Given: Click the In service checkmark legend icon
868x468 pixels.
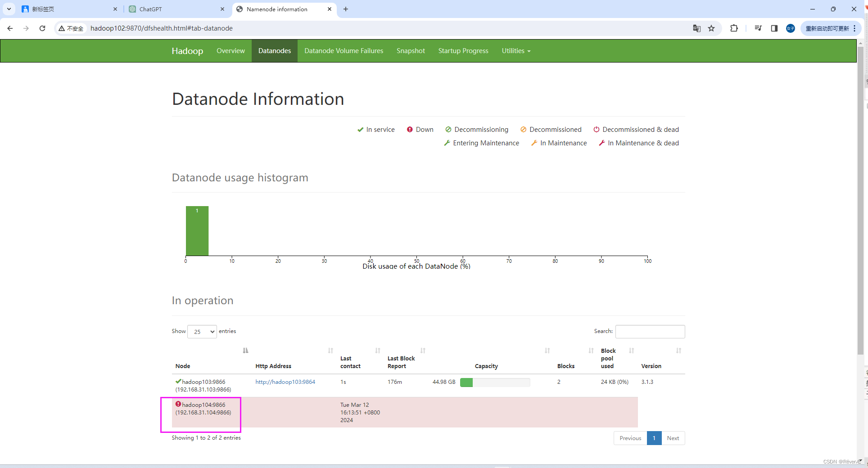Looking at the screenshot, I should click(360, 130).
